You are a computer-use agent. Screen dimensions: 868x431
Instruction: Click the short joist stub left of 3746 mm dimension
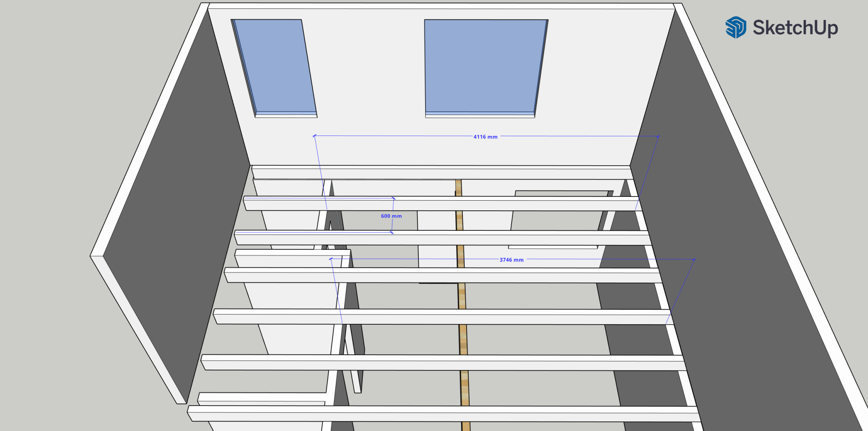(x=292, y=258)
